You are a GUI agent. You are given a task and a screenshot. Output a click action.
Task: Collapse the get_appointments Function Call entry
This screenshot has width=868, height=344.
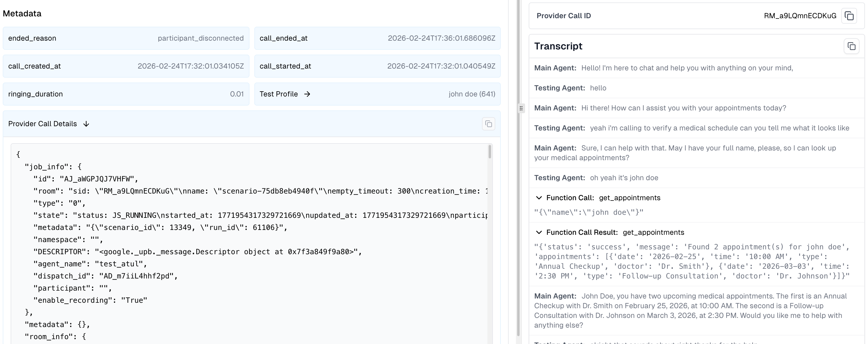click(539, 198)
